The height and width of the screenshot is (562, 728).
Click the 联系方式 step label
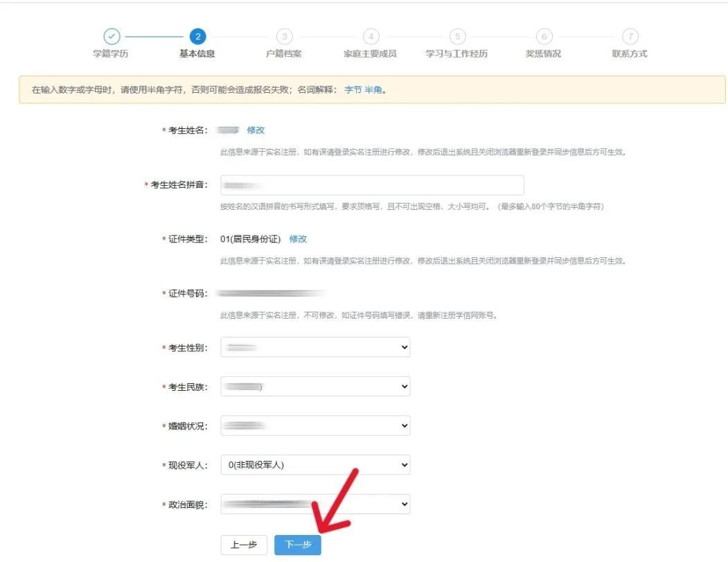[x=630, y=54]
